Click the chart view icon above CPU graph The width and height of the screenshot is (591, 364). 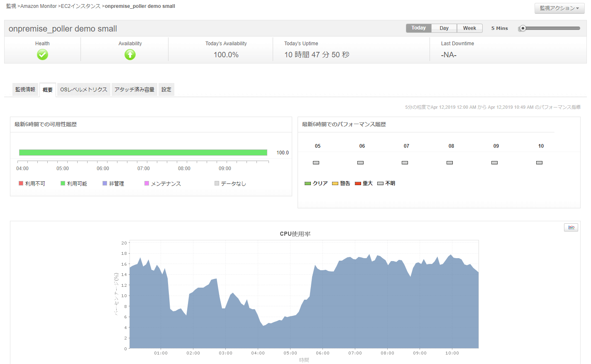click(571, 227)
